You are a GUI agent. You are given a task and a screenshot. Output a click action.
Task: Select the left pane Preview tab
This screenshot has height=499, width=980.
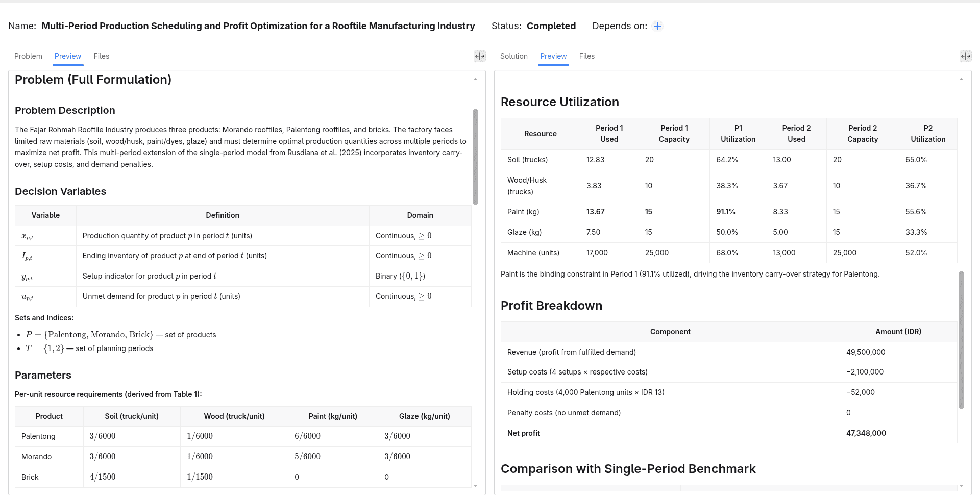pos(68,56)
